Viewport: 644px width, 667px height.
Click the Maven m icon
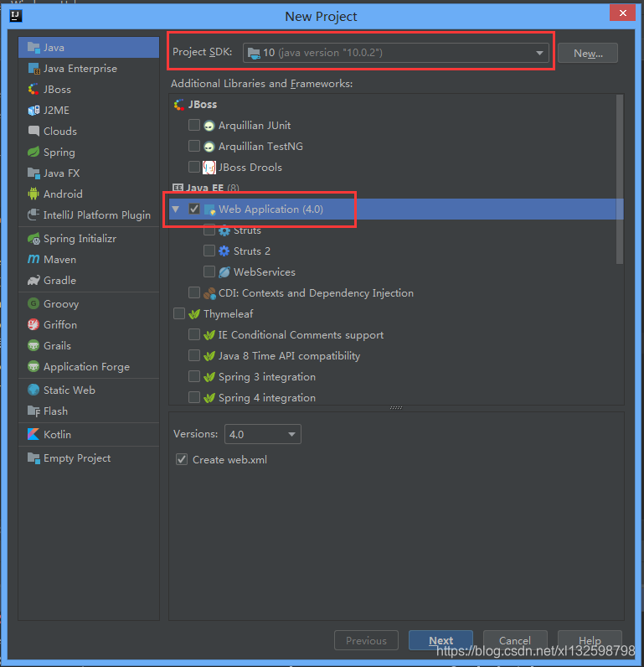coord(33,259)
